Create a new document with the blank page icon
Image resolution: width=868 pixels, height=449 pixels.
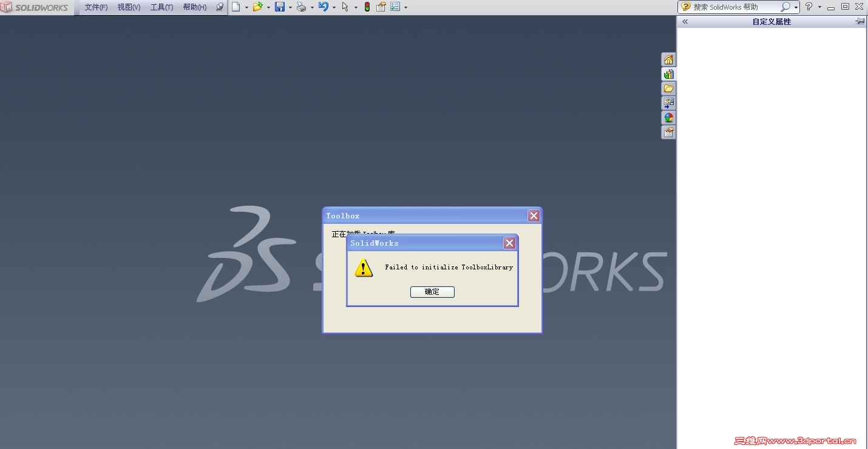236,7
